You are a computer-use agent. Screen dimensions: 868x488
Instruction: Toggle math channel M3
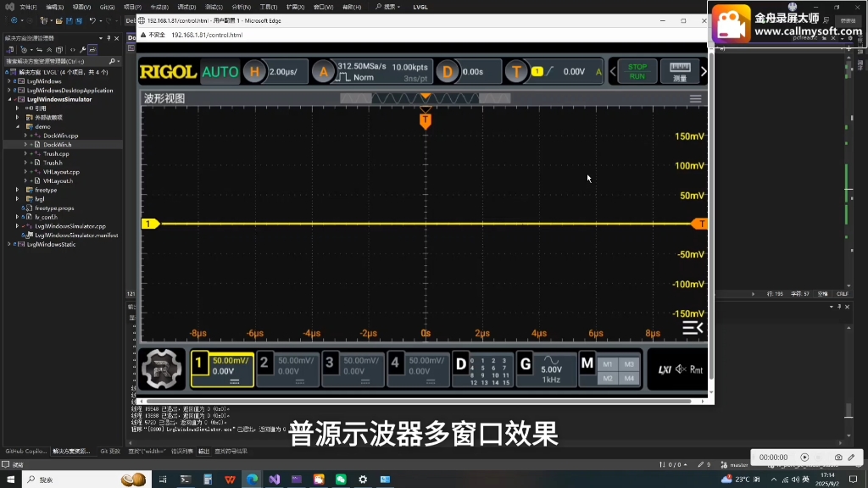point(630,364)
